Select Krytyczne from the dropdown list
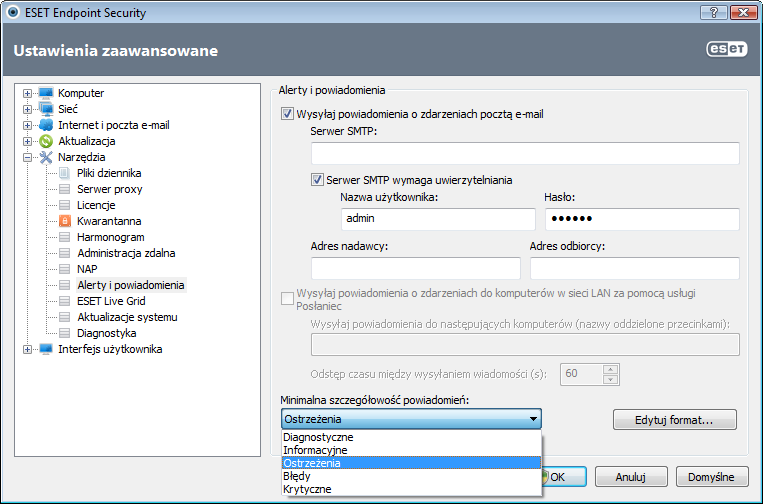The width and height of the screenshot is (763, 504). [411, 489]
